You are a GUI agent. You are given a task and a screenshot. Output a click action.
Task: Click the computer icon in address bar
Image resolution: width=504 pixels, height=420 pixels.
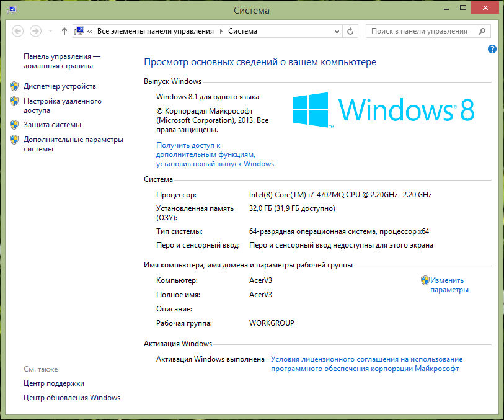point(79,31)
